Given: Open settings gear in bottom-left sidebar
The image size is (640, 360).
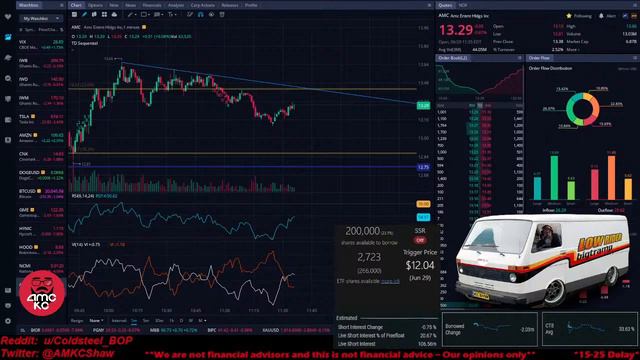Looking at the screenshot, I should (x=8, y=321).
